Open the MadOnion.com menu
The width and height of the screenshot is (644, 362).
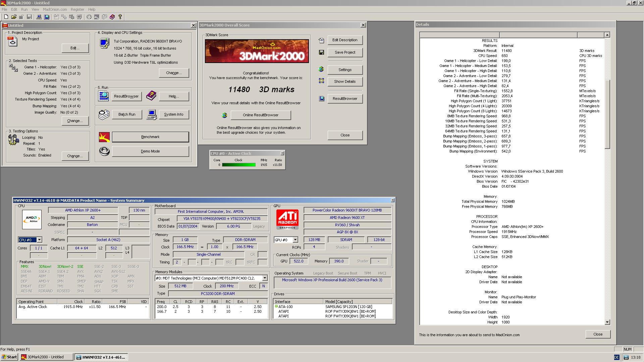click(55, 9)
